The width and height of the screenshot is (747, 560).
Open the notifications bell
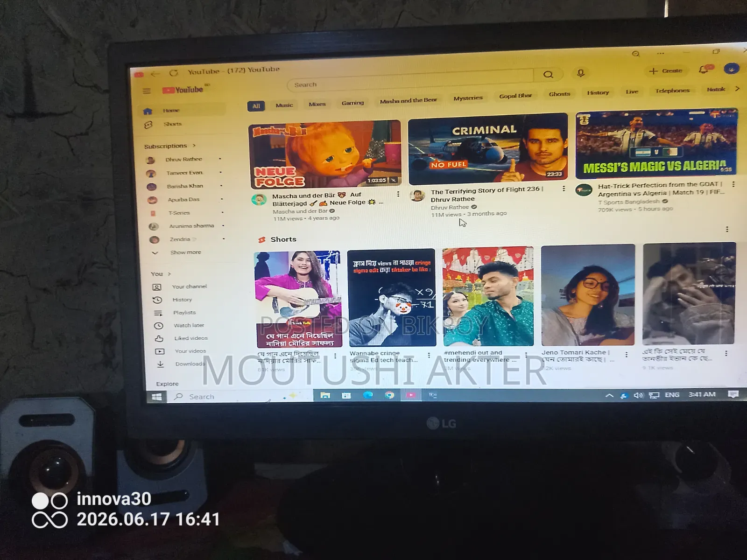[x=704, y=70]
